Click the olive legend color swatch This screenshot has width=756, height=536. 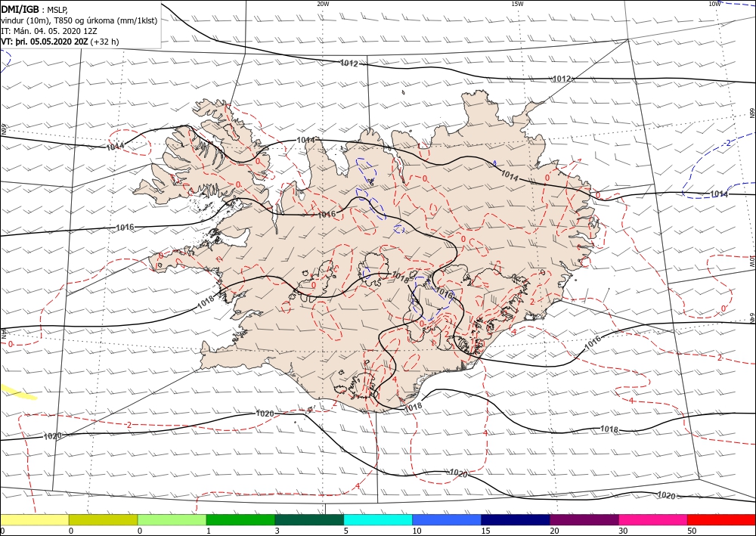click(x=103, y=519)
